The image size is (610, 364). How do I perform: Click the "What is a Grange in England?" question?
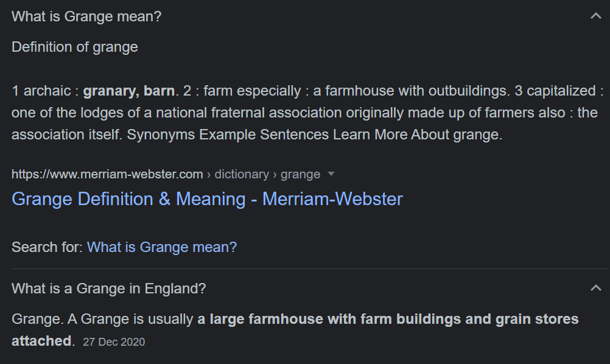pos(108,288)
